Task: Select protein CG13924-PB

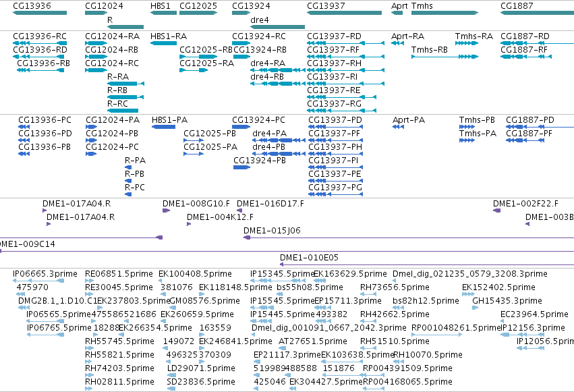Action: (260, 161)
